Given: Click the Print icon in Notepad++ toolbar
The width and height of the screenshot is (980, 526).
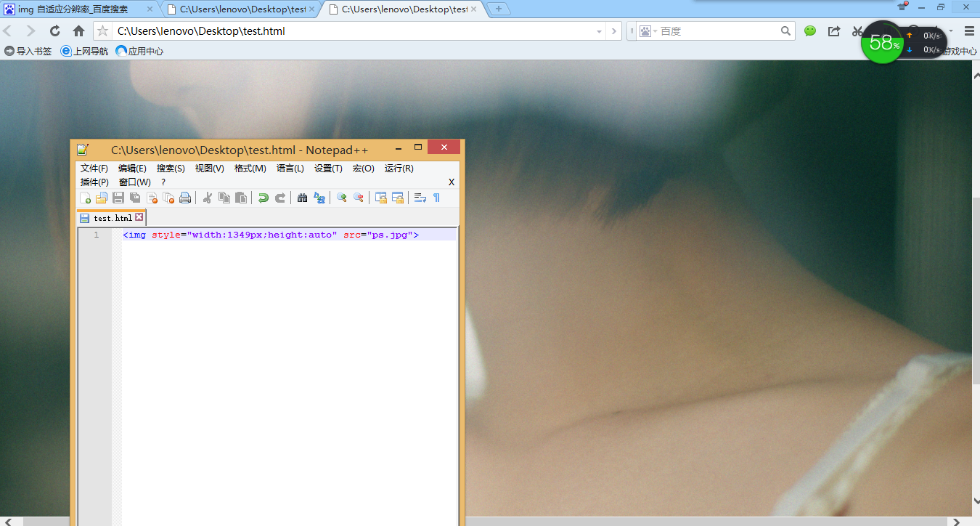Looking at the screenshot, I should [x=185, y=198].
